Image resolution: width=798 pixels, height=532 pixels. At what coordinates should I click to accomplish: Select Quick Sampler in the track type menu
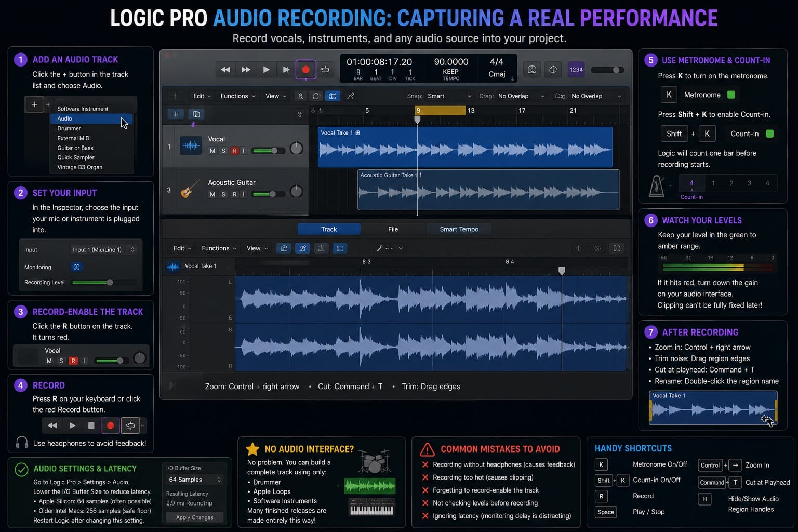(x=91, y=157)
